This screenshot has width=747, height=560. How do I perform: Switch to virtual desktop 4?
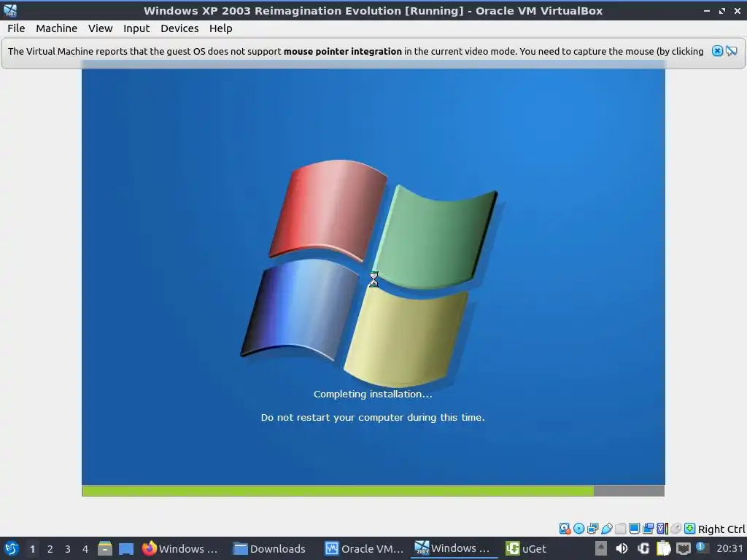tap(85, 549)
